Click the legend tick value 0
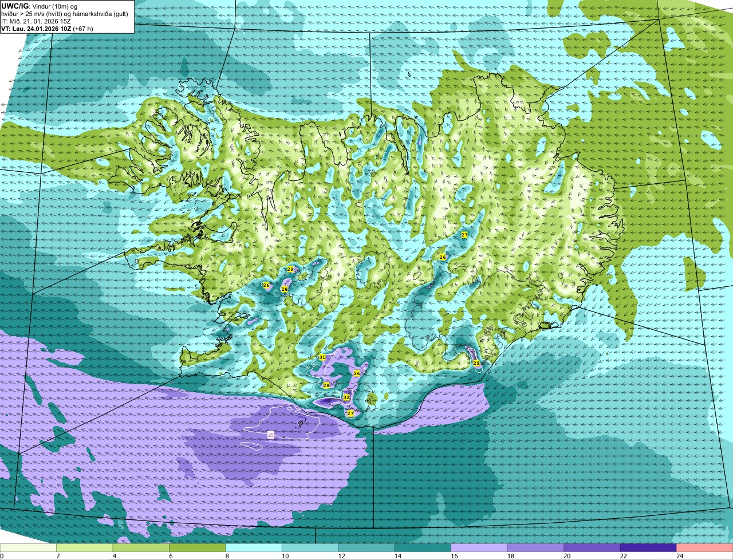The height and width of the screenshot is (560, 733). 2,556
